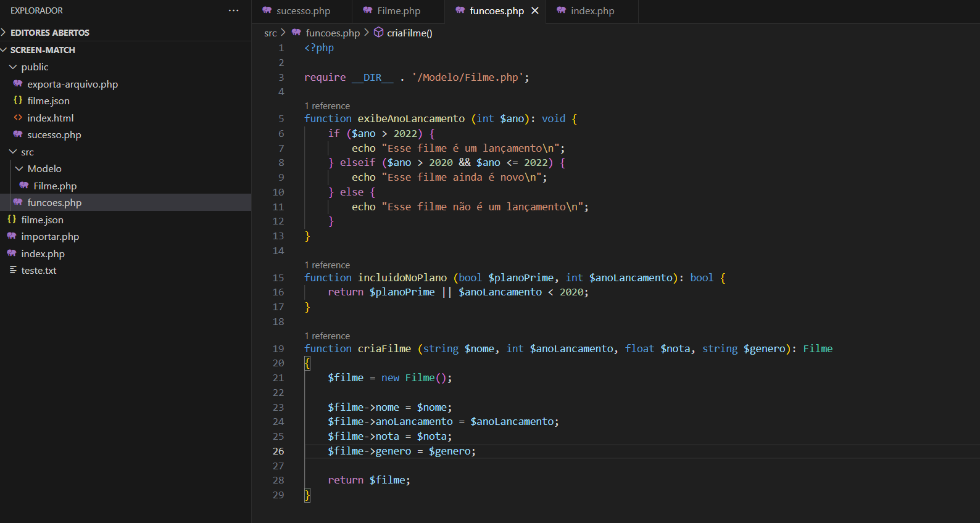Click the criaFilme cube symbol icon in breadcrumb
The width and height of the screenshot is (980, 523).
379,32
